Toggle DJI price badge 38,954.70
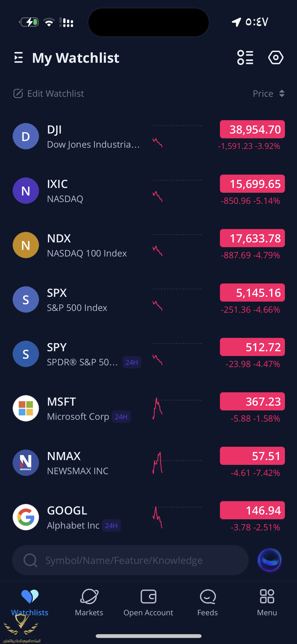The height and width of the screenshot is (644, 297). tap(252, 130)
